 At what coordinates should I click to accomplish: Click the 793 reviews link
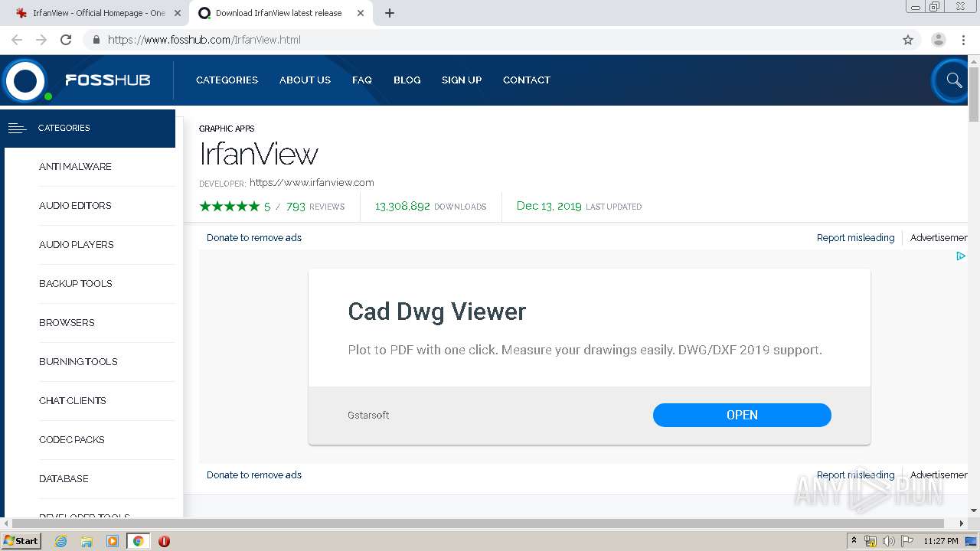pyautogui.click(x=315, y=206)
